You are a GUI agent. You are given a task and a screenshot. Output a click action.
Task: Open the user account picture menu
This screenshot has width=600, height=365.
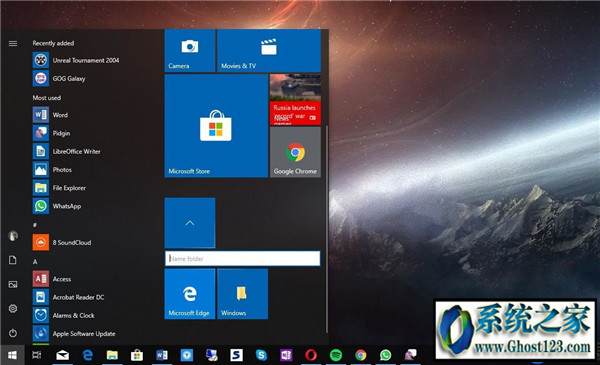click(13, 236)
